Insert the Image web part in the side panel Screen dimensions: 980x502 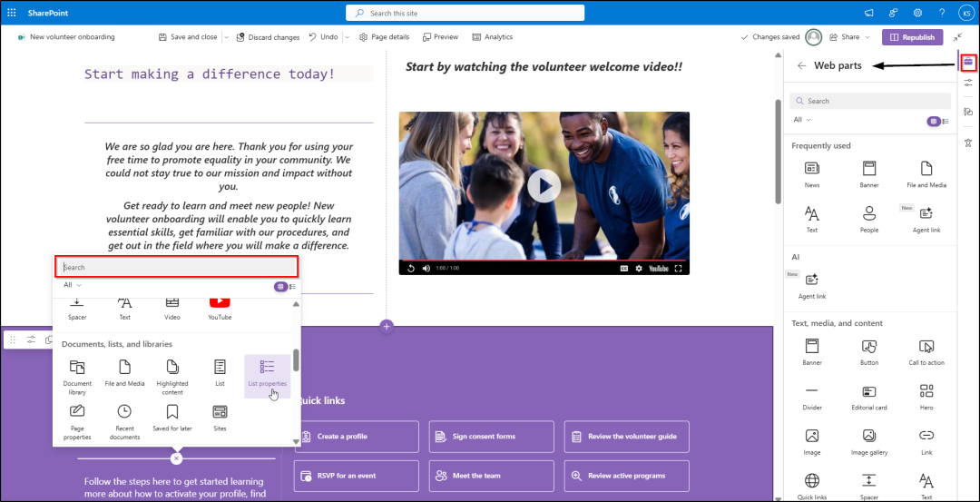point(812,442)
